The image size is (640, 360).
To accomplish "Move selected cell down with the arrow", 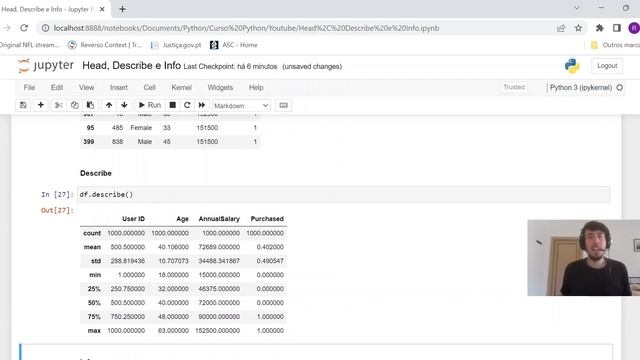I will pos(124,105).
